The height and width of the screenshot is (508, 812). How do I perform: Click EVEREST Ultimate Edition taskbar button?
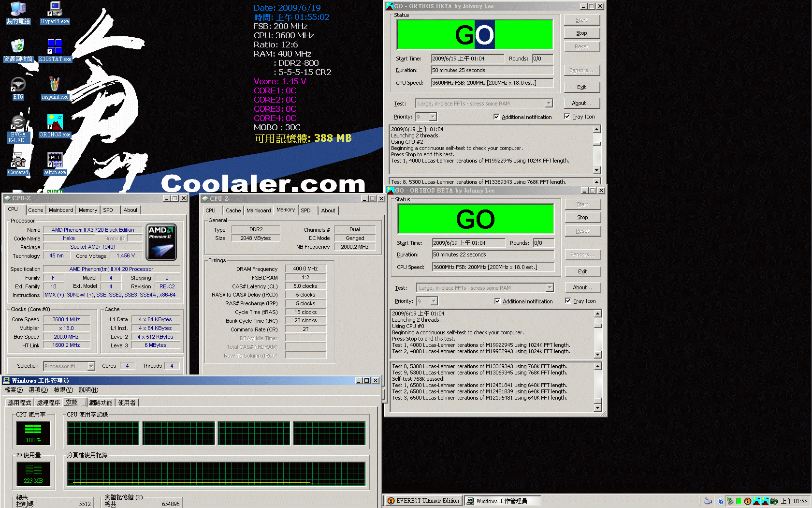[423, 501]
